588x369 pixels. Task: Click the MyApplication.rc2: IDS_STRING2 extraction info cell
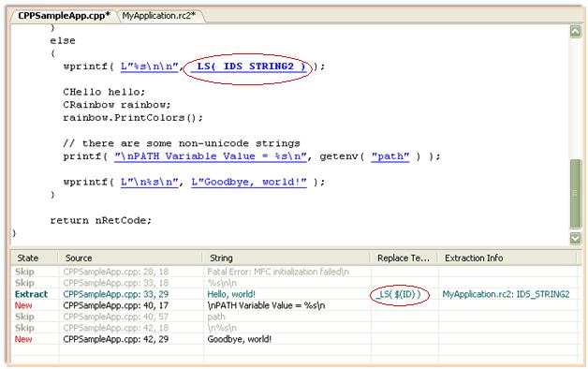pyautogui.click(x=506, y=294)
